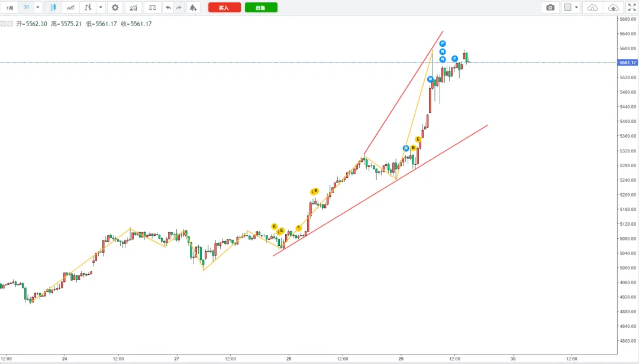Image resolution: width=639 pixels, height=364 pixels.
Task: Select the 30-minute interval button
Action: pyautogui.click(x=26, y=7)
